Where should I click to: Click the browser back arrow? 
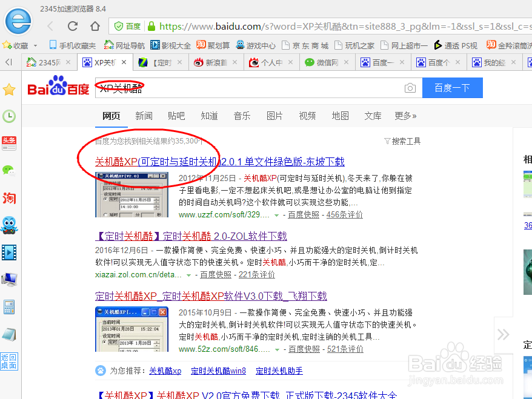(50, 26)
